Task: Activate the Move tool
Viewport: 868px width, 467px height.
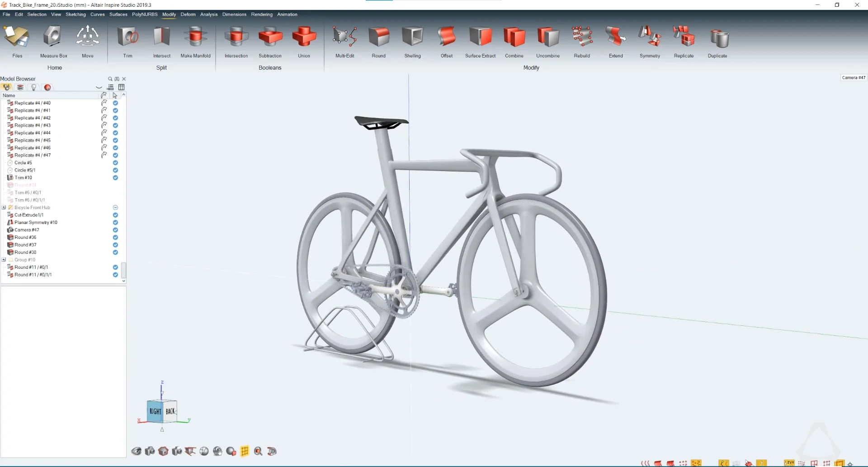Action: pos(87,42)
